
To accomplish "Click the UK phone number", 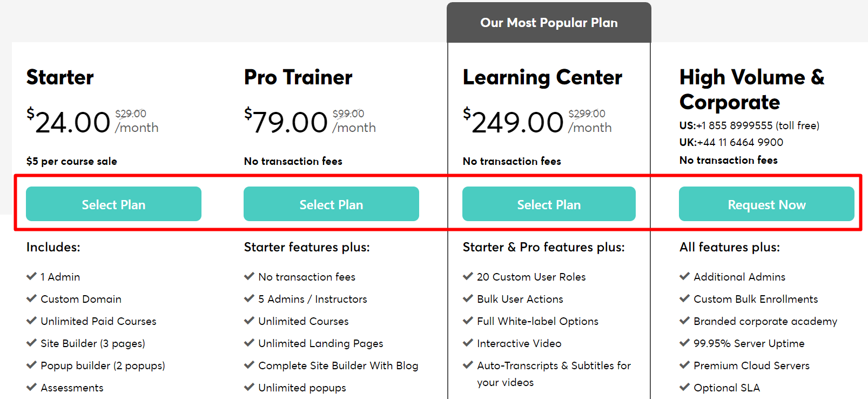I will (x=740, y=142).
